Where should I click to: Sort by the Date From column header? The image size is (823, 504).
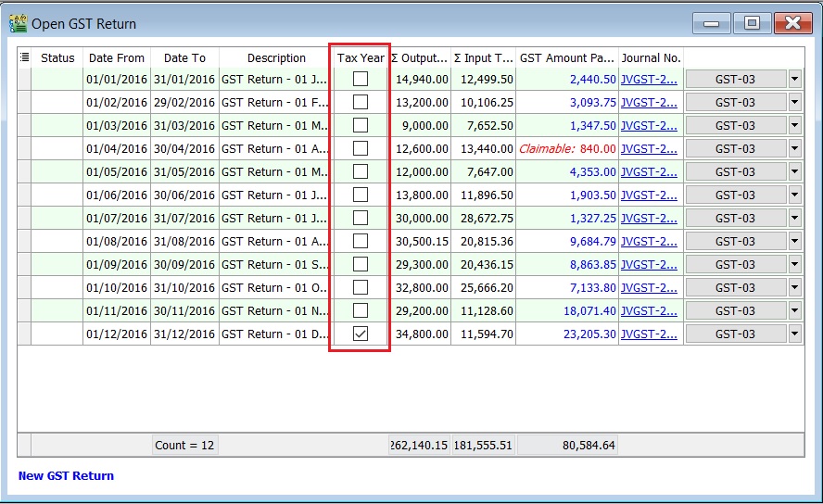(117, 57)
